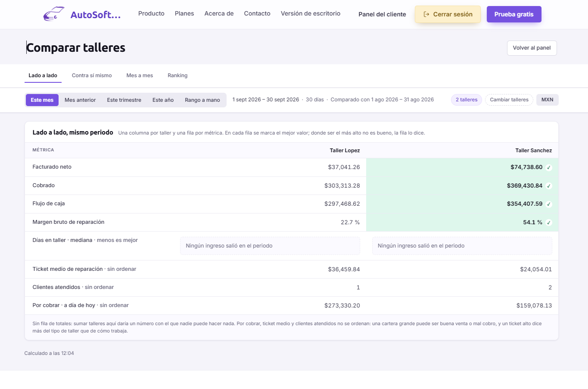Open Panel del cliente
This screenshot has height=389, width=588.
tap(382, 14)
